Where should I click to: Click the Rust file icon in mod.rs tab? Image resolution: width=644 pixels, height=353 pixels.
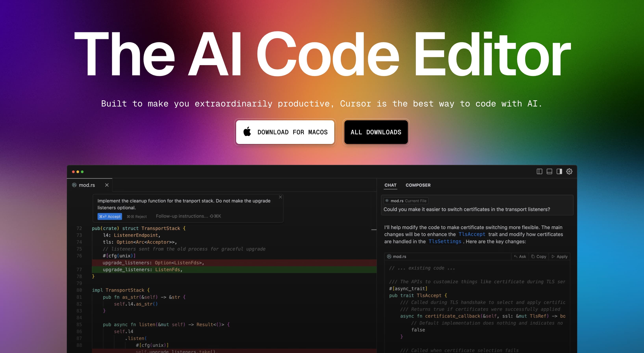(x=74, y=185)
